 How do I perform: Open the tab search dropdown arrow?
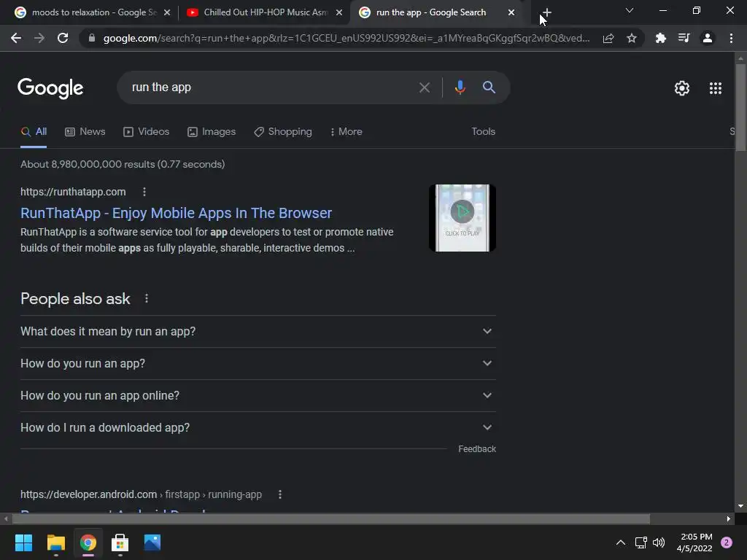(x=630, y=10)
